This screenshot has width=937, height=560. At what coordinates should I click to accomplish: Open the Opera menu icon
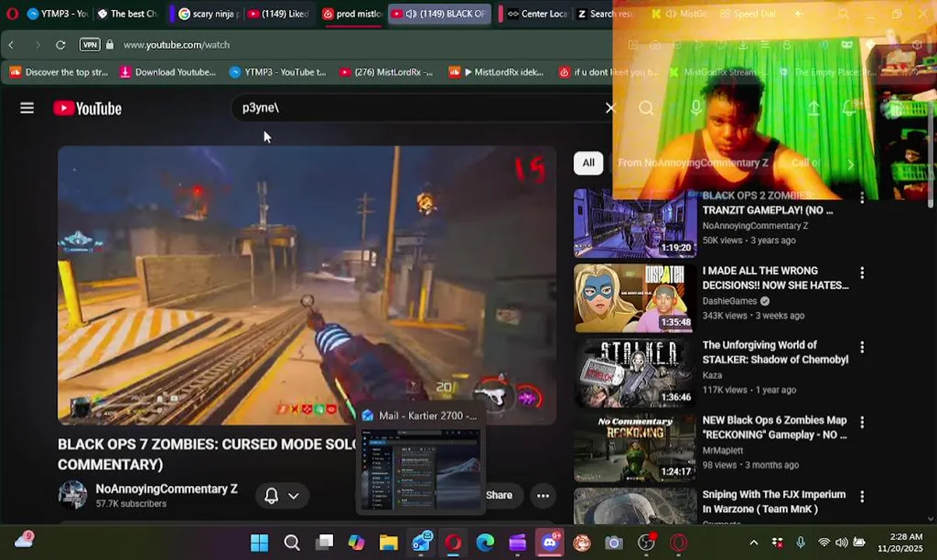tap(11, 13)
